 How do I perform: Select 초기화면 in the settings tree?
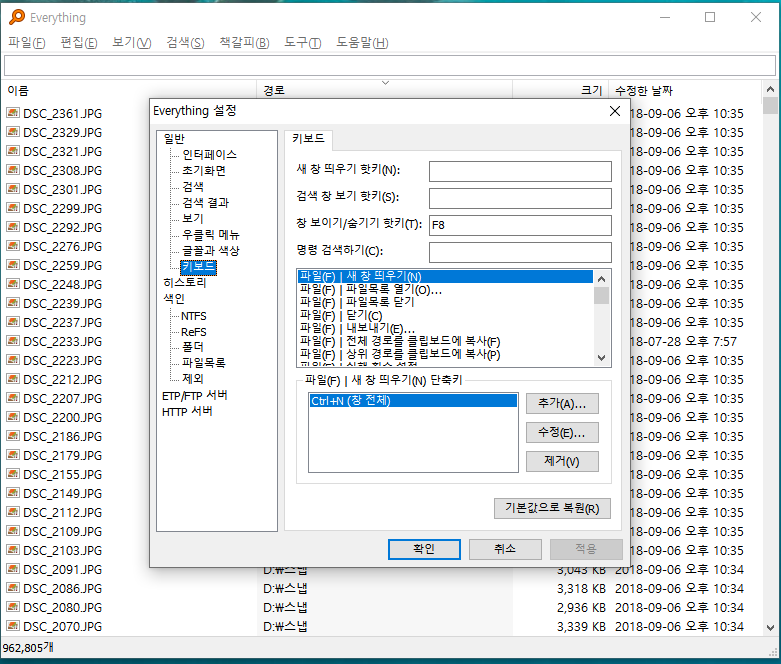pos(204,170)
